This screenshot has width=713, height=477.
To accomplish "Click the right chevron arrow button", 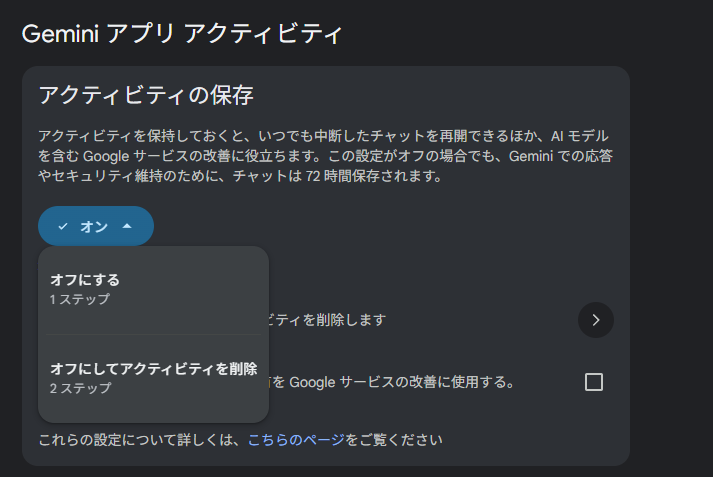I will click(596, 320).
